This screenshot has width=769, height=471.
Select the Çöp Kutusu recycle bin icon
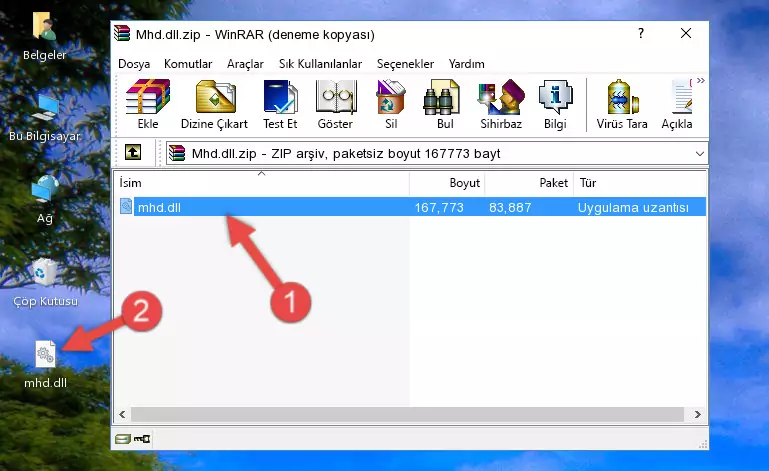[x=45, y=283]
